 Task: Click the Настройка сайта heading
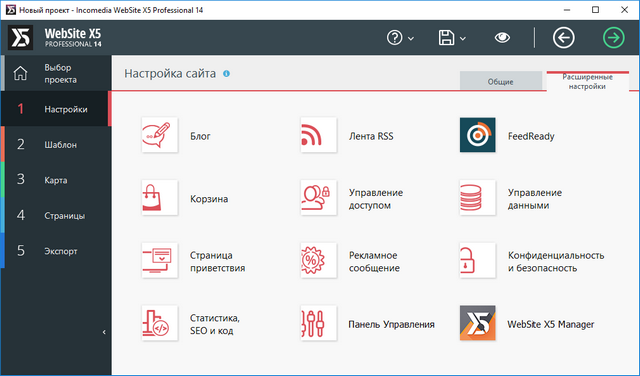(x=170, y=73)
